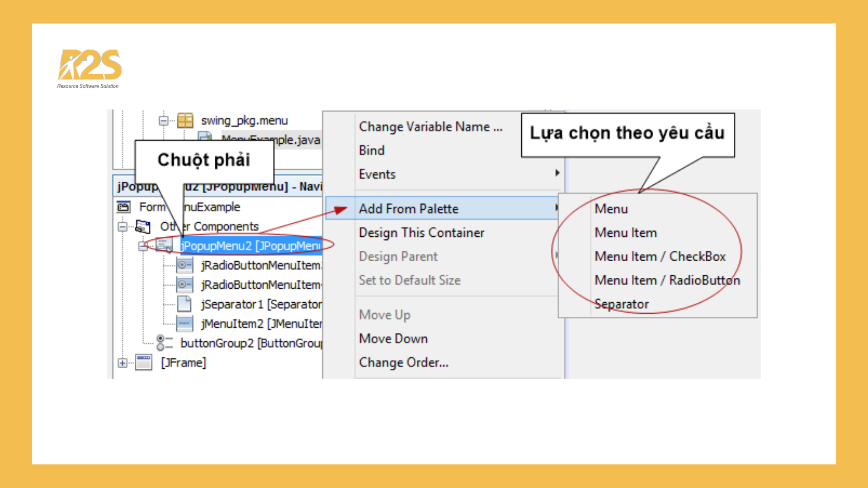Select Menu Item / RadioButton option
Viewport: 868px width, 488px height.
tap(667, 281)
